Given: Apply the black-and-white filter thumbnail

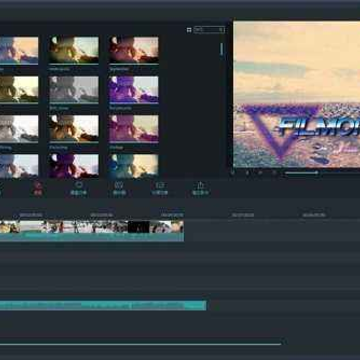Looking at the screenshot, I should click(74, 89).
